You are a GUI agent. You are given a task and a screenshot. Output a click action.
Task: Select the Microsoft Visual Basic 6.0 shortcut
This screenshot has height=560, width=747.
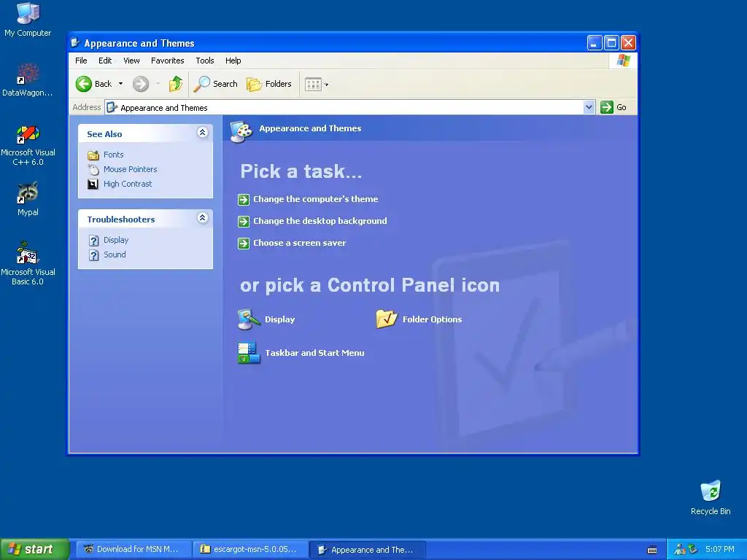pyautogui.click(x=28, y=263)
